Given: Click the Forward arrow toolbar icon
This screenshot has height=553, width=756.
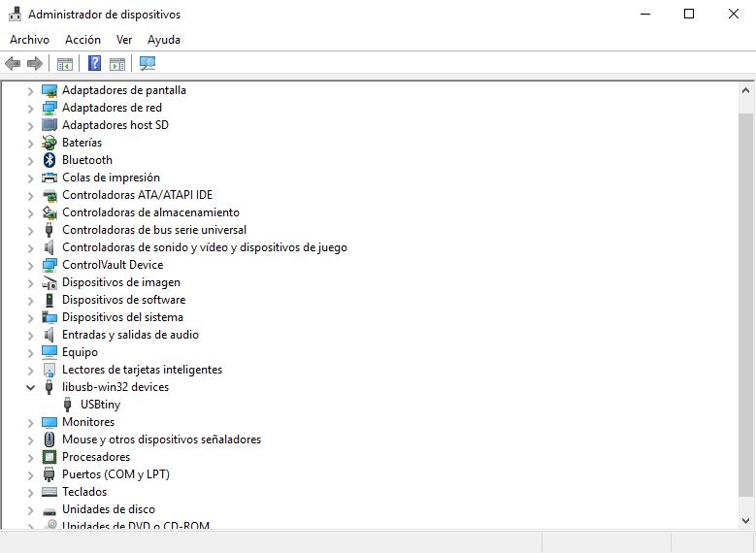Looking at the screenshot, I should [x=35, y=63].
